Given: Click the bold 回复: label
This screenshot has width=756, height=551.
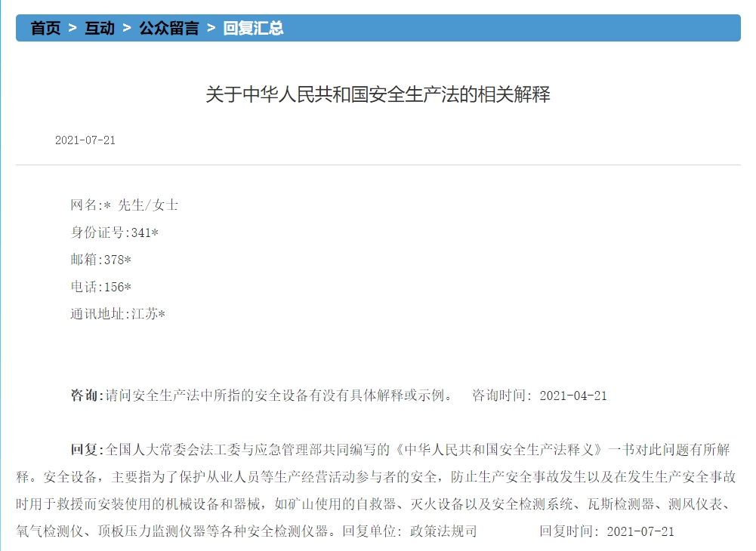Looking at the screenshot, I should coord(88,450).
